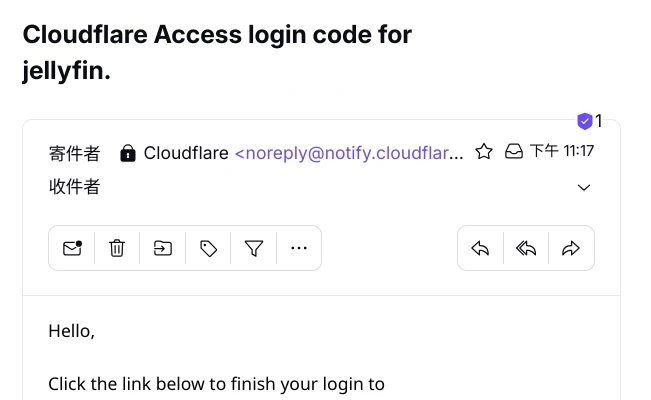Image resolution: width=651 pixels, height=400 pixels.
Task: Open the move-to-folder option
Action: point(163,249)
